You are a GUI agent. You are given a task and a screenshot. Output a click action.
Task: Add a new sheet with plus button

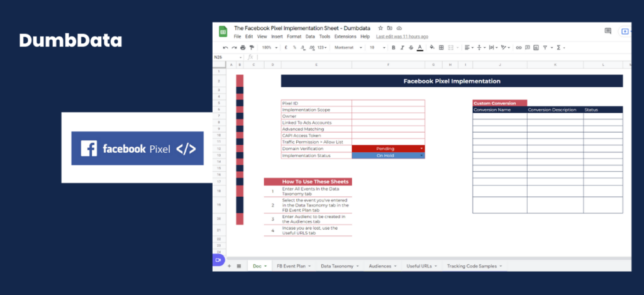pos(229,266)
